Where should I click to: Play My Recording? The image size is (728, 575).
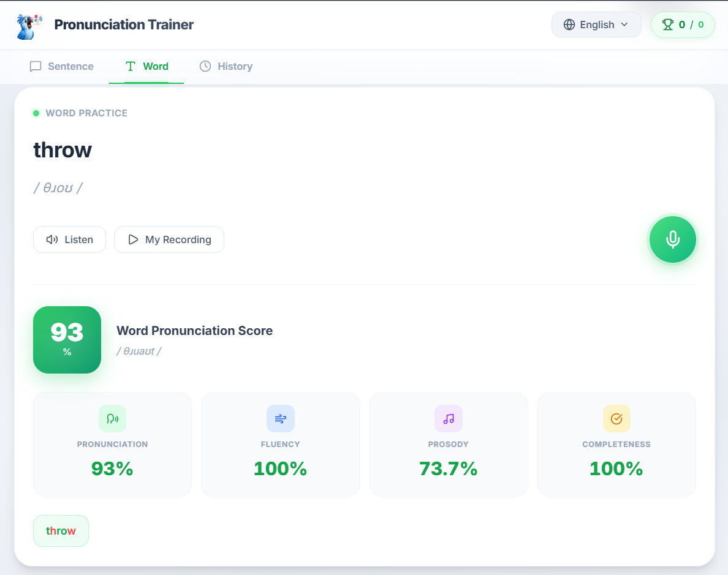(169, 239)
